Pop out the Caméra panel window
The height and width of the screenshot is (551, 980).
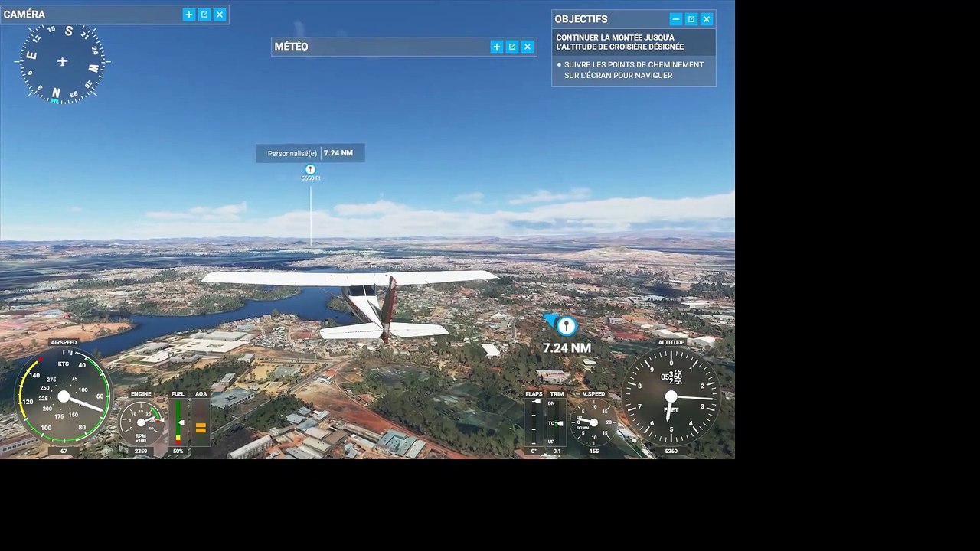(x=204, y=15)
